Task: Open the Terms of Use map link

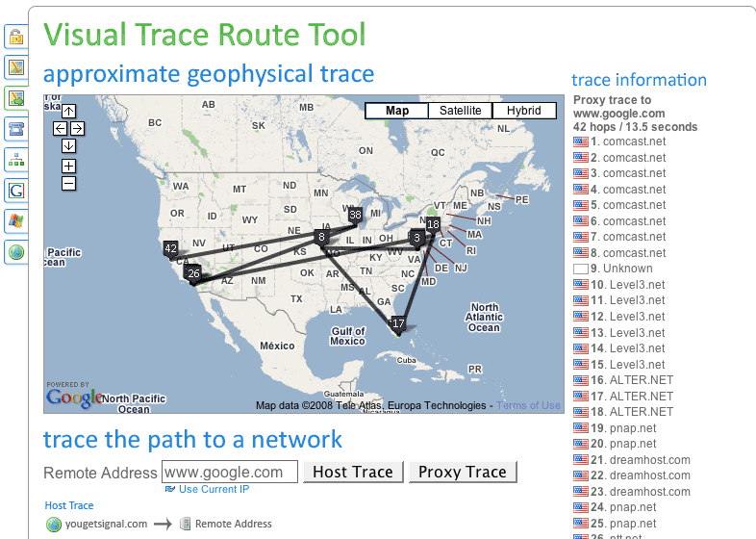Action: [x=528, y=405]
